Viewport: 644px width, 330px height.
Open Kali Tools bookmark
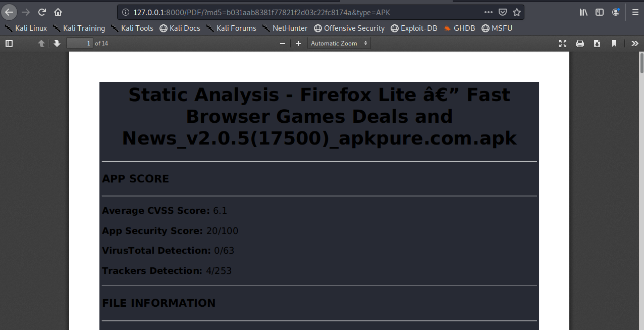pyautogui.click(x=132, y=28)
